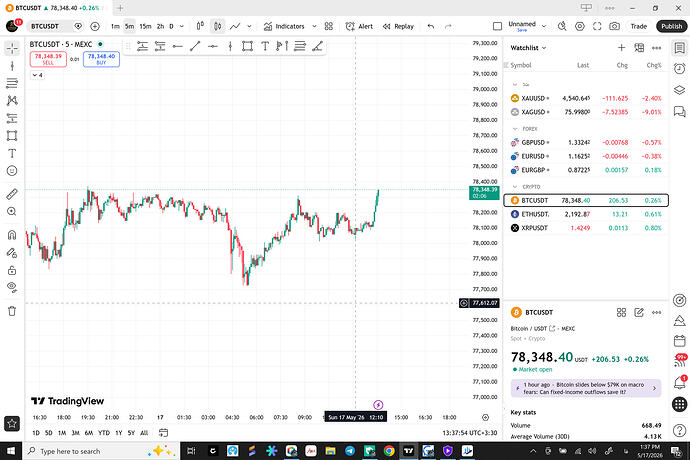
Task: Open the timeframe interval dropdown arrow
Action: point(182,26)
